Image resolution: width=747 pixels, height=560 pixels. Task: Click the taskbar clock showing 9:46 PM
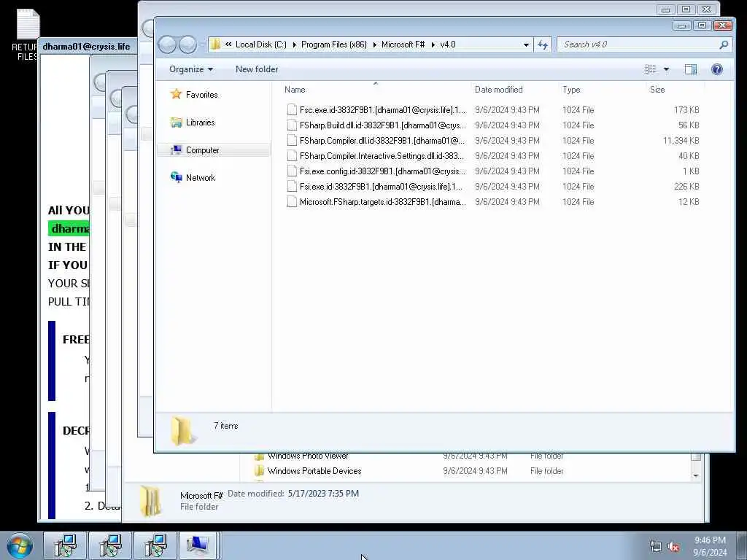[x=710, y=540]
